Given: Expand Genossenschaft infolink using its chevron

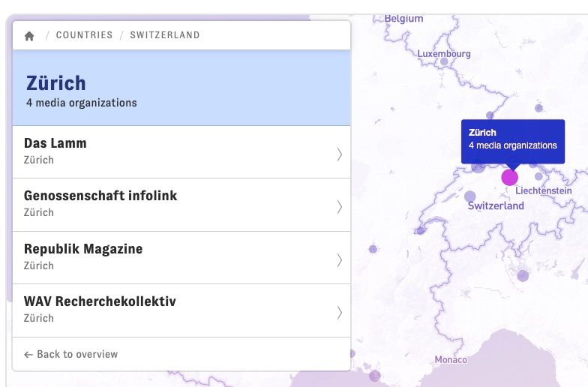Looking at the screenshot, I should click(x=339, y=207).
